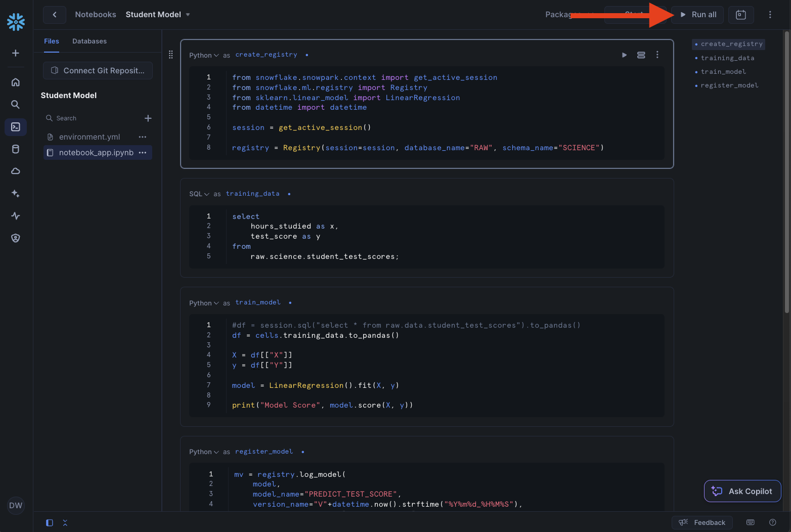This screenshot has height=532, width=791.
Task: Click the Create plus icon in sidebar
Action: pos(16,53)
